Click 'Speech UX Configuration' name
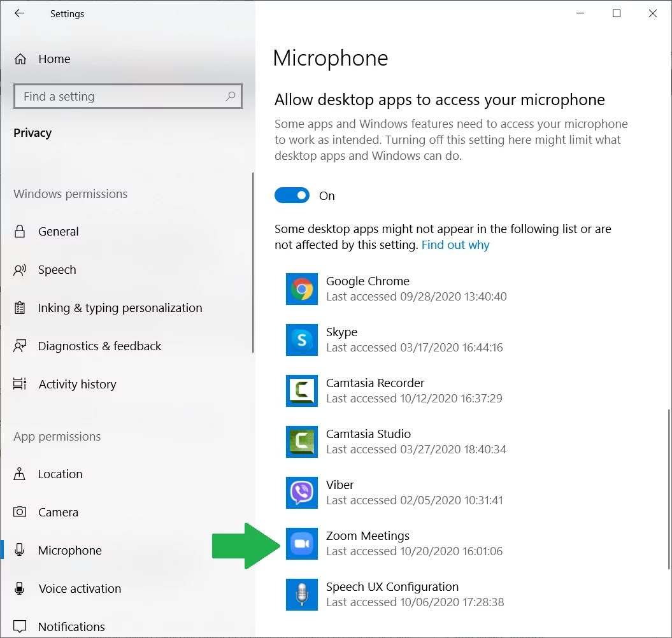 [392, 586]
